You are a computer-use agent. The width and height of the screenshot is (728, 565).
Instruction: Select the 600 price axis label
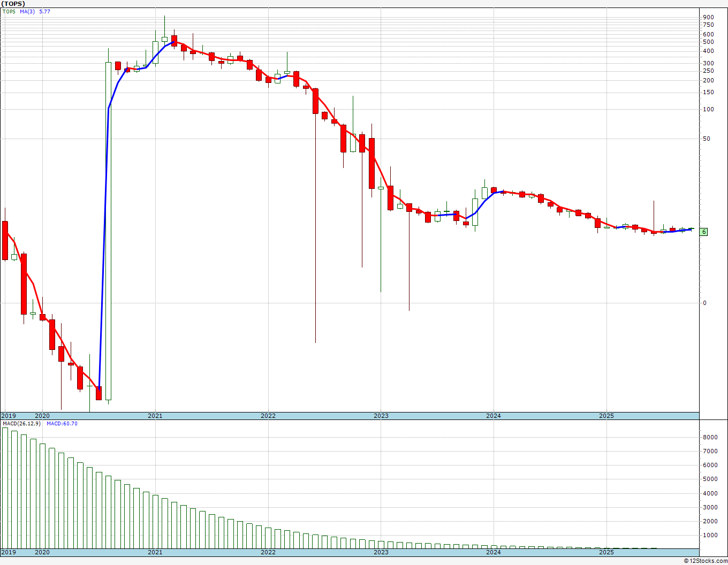tap(708, 34)
